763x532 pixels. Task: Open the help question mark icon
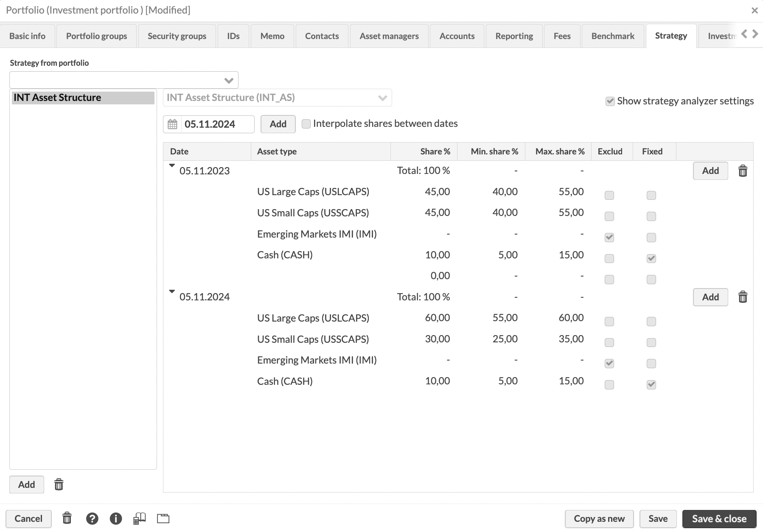pos(92,518)
